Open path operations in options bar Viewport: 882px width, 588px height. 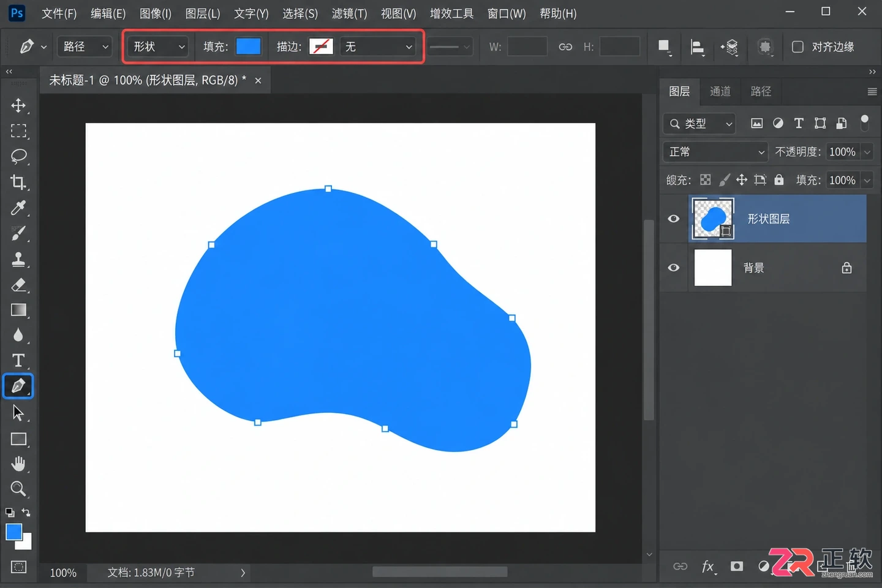(664, 47)
